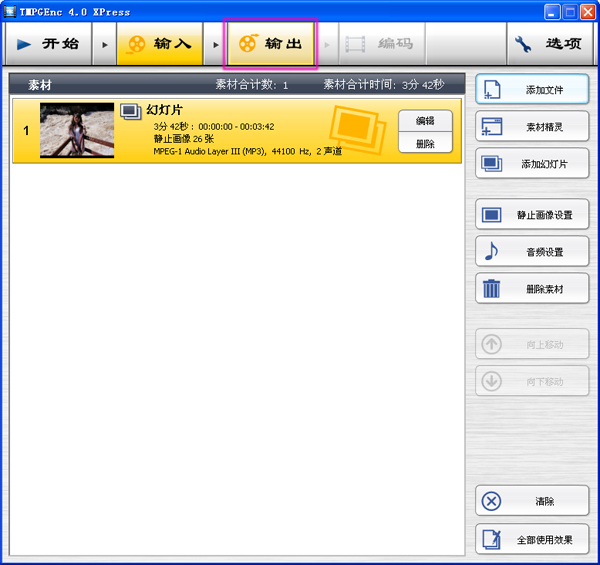Image resolution: width=600 pixels, height=565 pixels.
Task: Click the 00:00:00 - 00:03:42 time range
Action: pyautogui.click(x=236, y=127)
